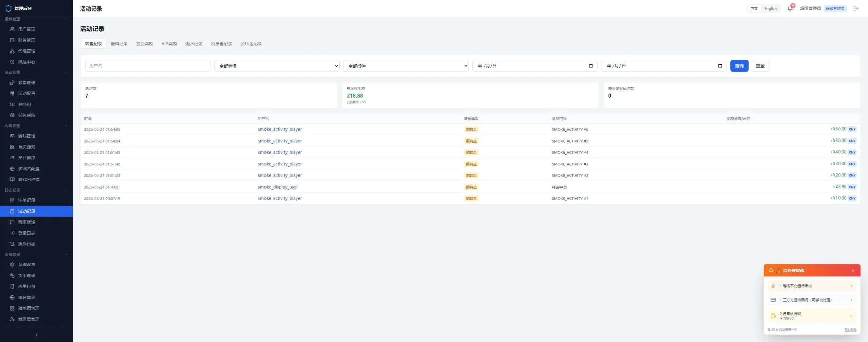The width and height of the screenshot is (868, 342).
Task: Open the 全部等级 dropdown
Action: click(277, 66)
